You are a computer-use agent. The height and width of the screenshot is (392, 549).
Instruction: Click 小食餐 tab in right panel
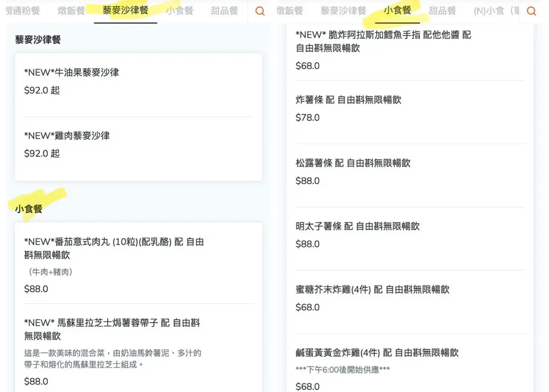pyautogui.click(x=397, y=11)
